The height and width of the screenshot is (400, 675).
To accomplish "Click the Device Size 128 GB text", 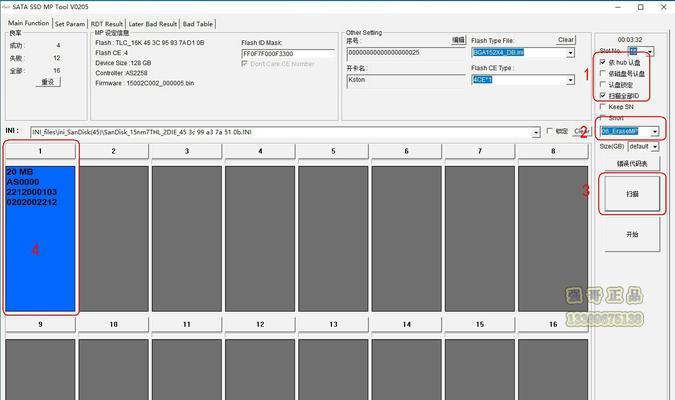I will click(123, 63).
